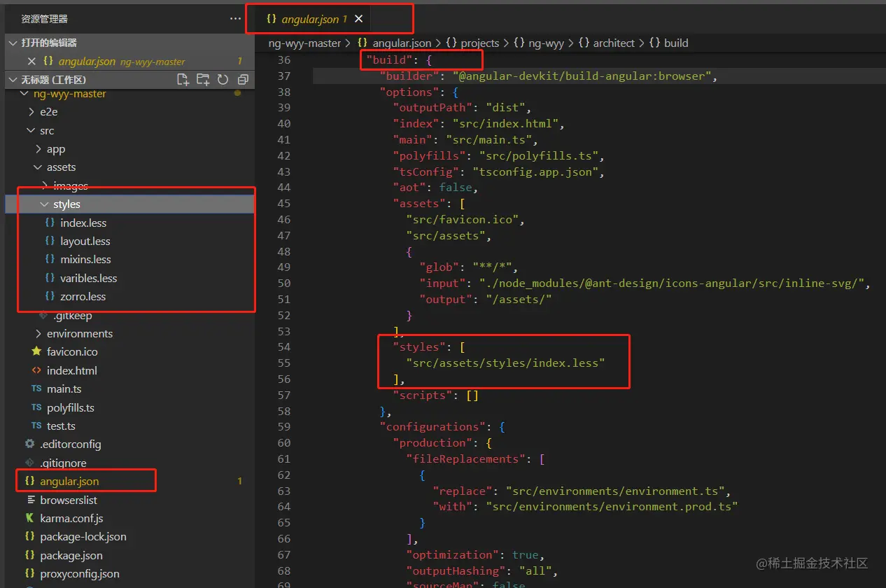Expand the environments folder
This screenshot has height=588, width=886.
[x=73, y=334]
